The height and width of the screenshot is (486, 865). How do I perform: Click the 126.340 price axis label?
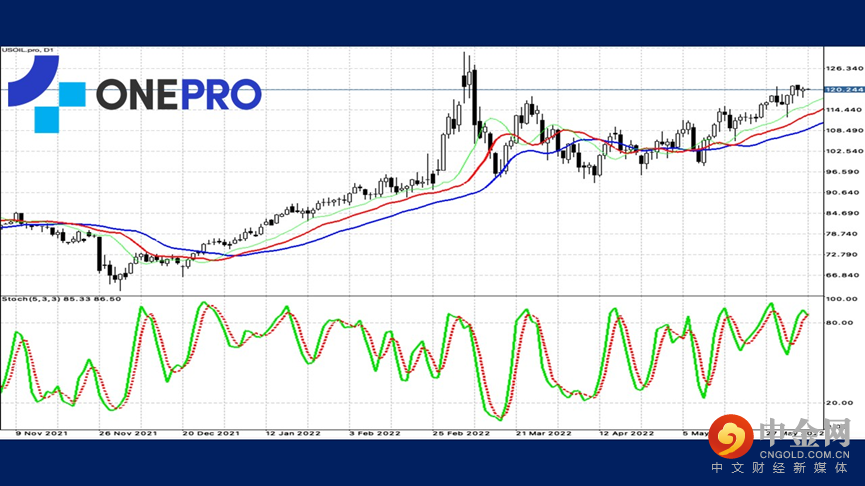pyautogui.click(x=844, y=68)
